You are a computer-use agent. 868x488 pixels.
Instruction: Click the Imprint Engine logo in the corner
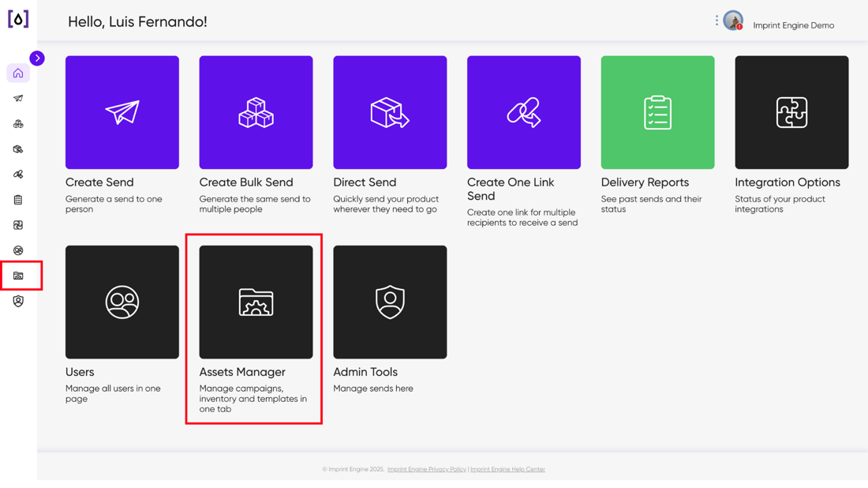18,20
